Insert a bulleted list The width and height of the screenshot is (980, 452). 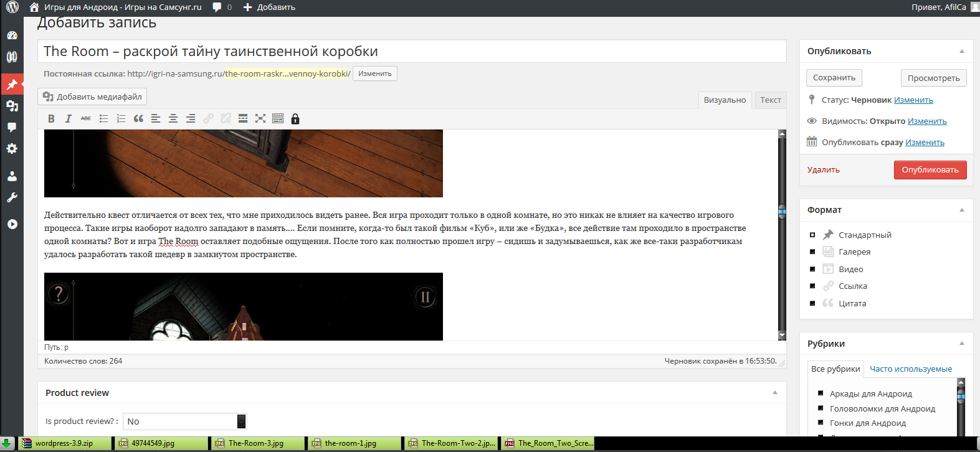[103, 118]
